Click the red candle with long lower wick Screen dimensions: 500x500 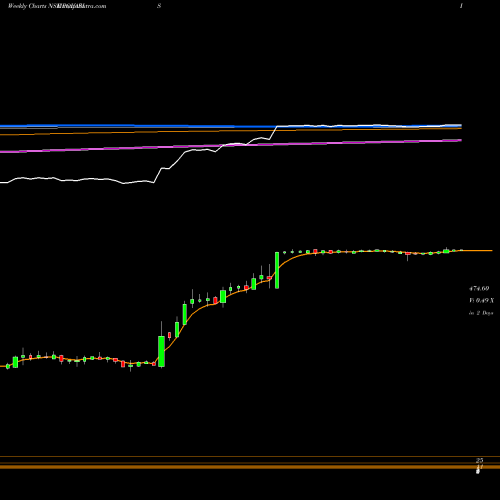point(407,255)
